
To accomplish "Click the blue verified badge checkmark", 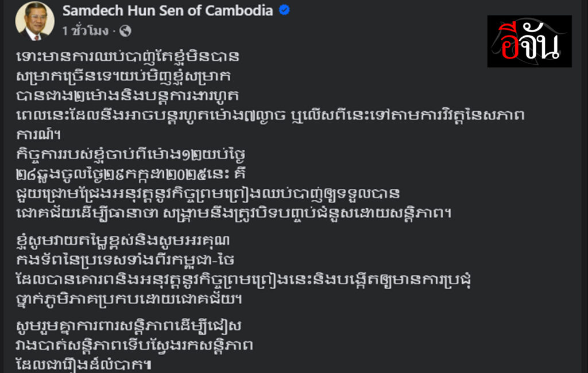I will tap(284, 10).
